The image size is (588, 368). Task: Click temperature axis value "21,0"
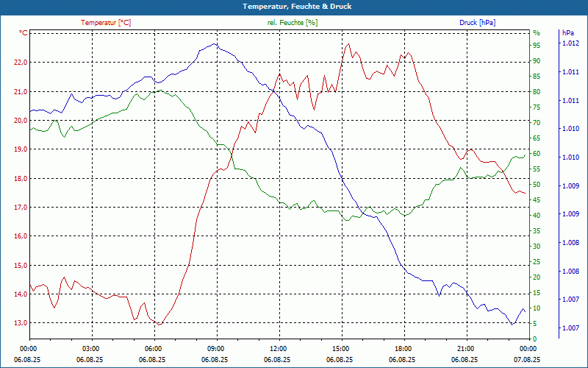[21, 91]
